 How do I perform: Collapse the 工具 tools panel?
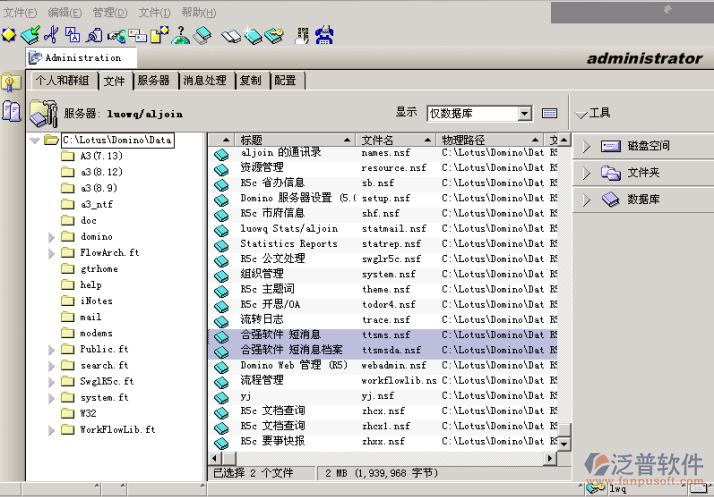582,114
